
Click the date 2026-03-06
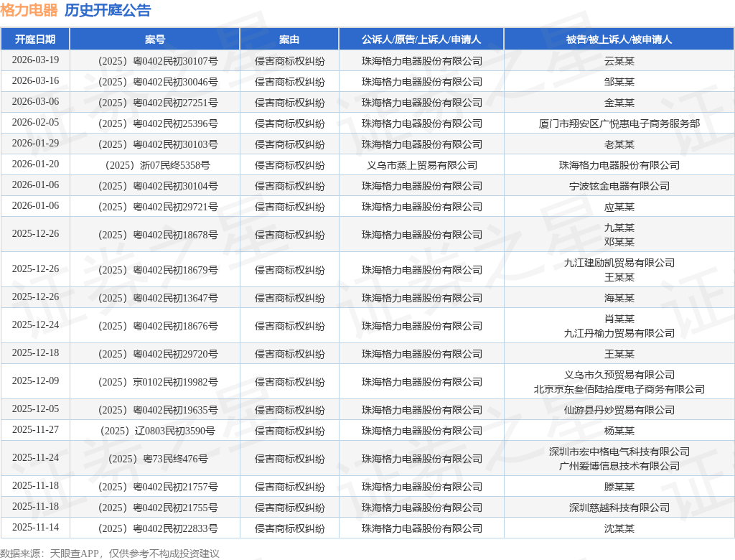[x=36, y=101]
